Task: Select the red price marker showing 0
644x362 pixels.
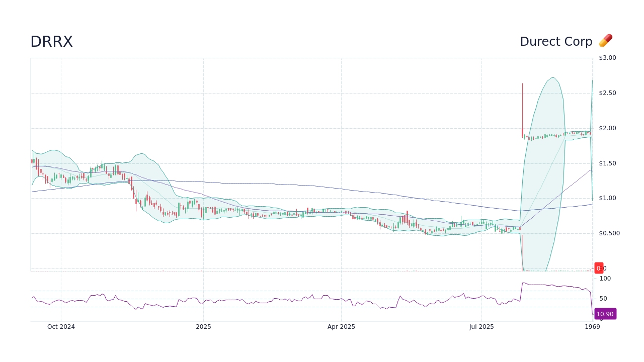Action: [599, 268]
